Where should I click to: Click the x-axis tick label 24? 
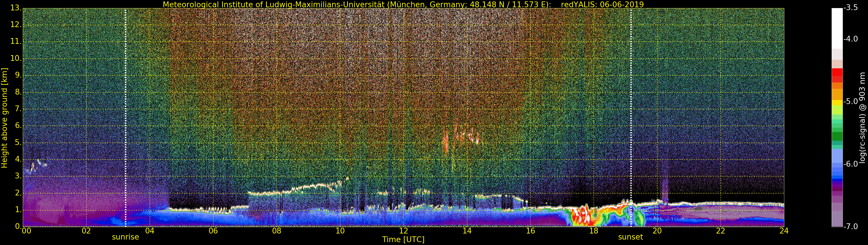[x=784, y=231]
